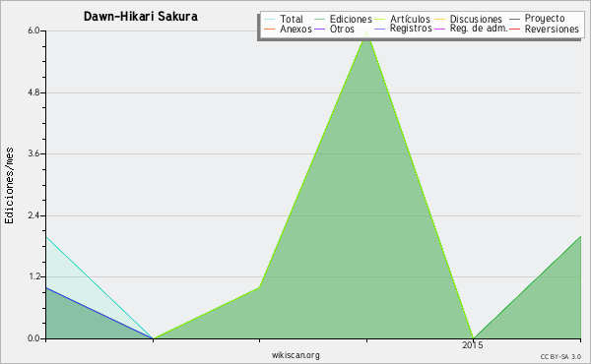Viewport: 591px width, 364px height.
Task: Click the chart title Dawn-Hikari Sakura
Action: click(x=141, y=17)
